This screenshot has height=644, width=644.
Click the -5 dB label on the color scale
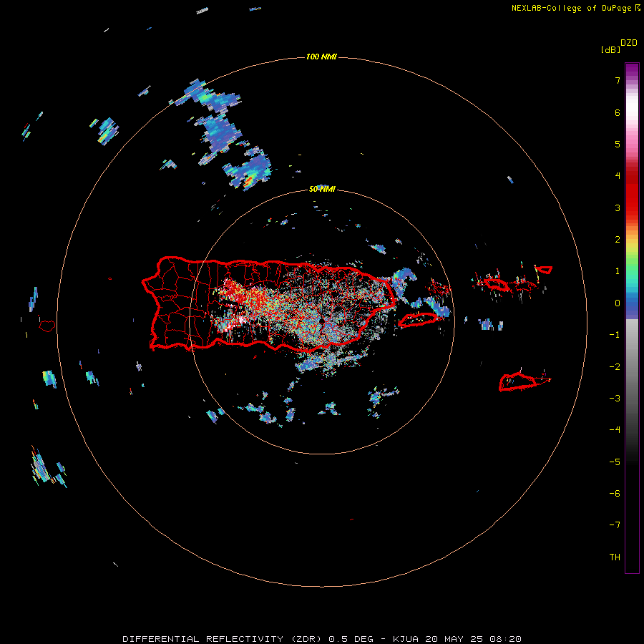[x=615, y=462]
